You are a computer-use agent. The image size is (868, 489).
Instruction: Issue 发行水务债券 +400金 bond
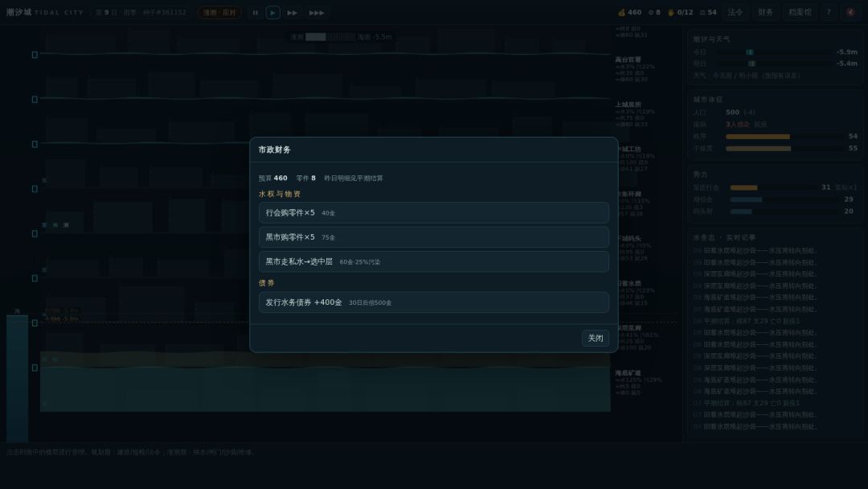[x=433, y=302]
